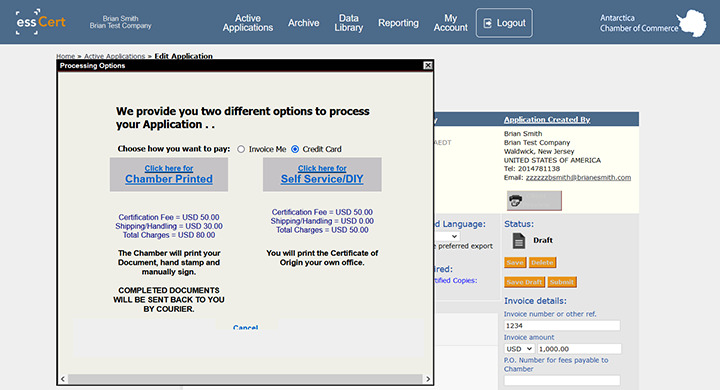Choose the Chamber Printed option link
Image resolution: width=720 pixels, height=390 pixels.
pos(169,175)
